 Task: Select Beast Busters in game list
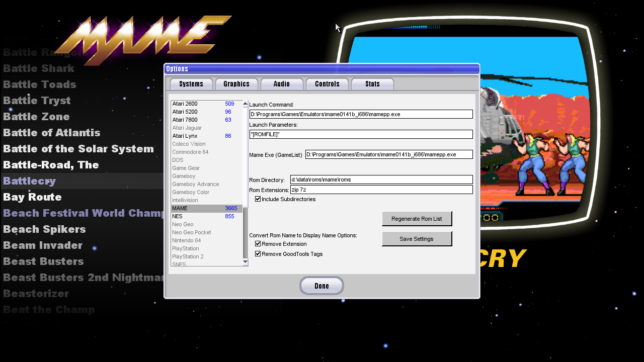43,261
